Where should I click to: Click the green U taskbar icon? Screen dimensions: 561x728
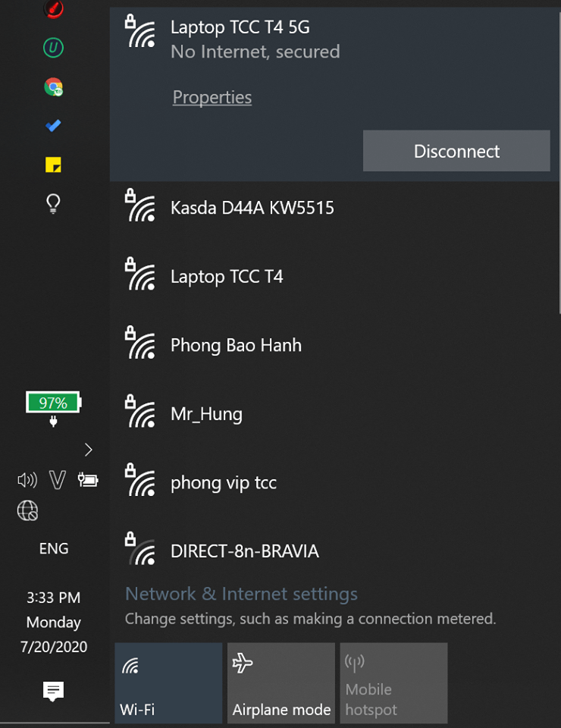click(x=53, y=49)
